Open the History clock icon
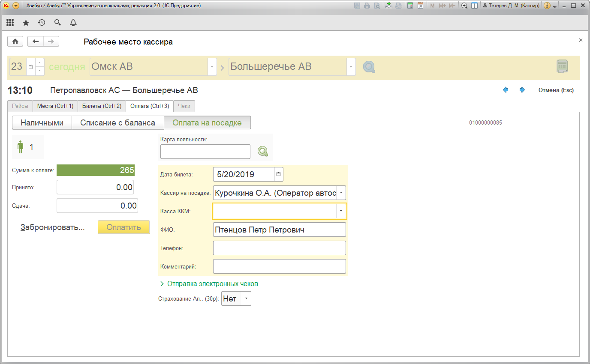590x364 pixels. point(42,23)
